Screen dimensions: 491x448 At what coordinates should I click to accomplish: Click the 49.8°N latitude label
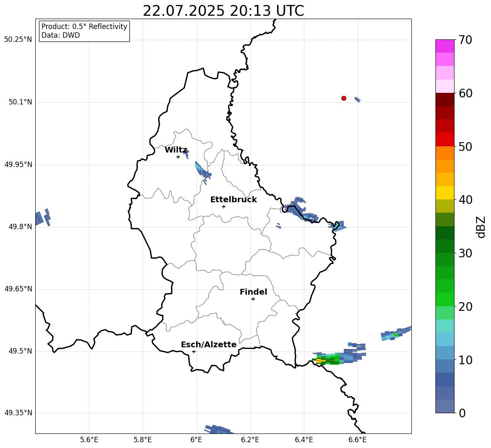(x=21, y=227)
